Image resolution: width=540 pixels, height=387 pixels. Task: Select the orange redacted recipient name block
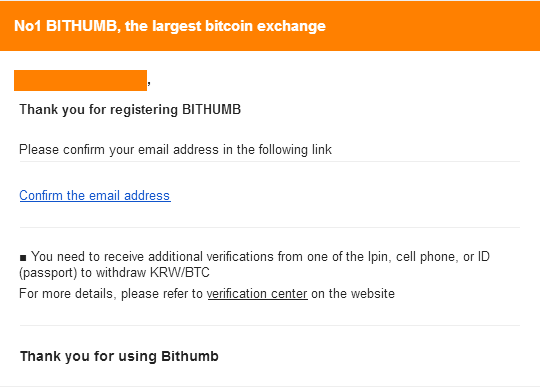(80, 81)
